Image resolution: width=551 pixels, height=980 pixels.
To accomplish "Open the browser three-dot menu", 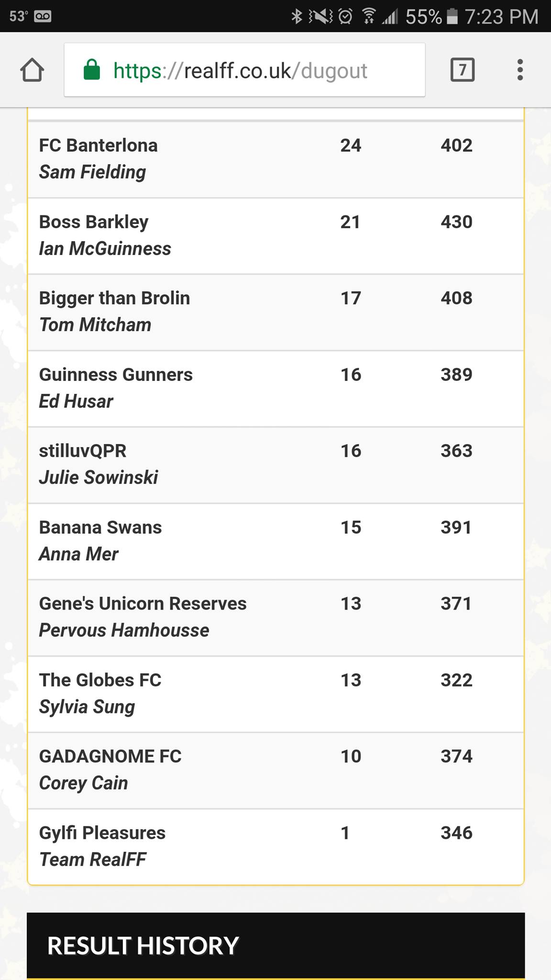I will point(520,70).
